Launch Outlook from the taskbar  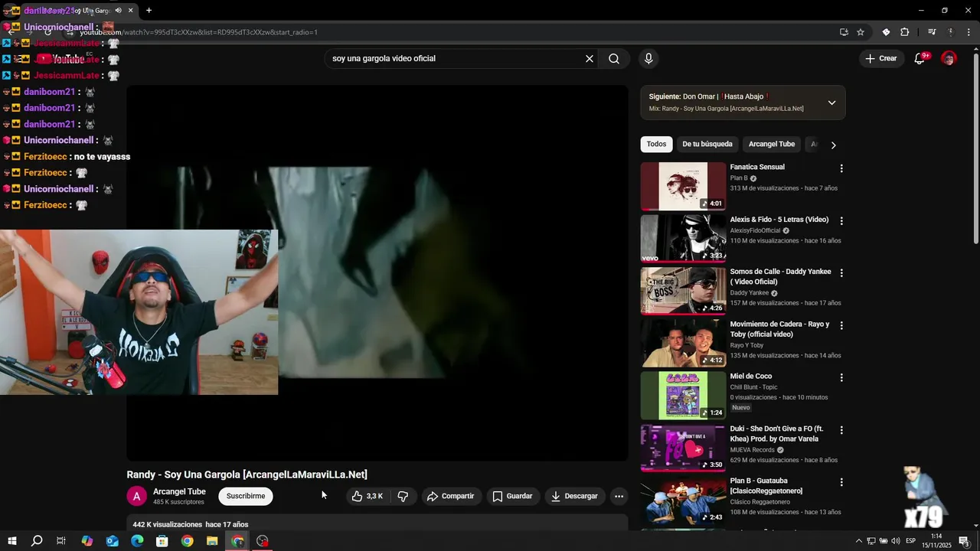tap(112, 541)
